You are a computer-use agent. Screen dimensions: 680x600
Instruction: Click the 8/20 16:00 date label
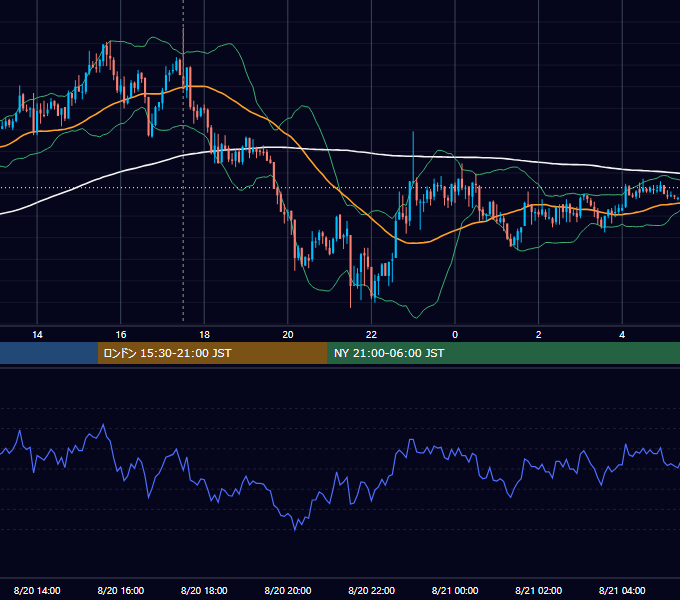pos(121,590)
